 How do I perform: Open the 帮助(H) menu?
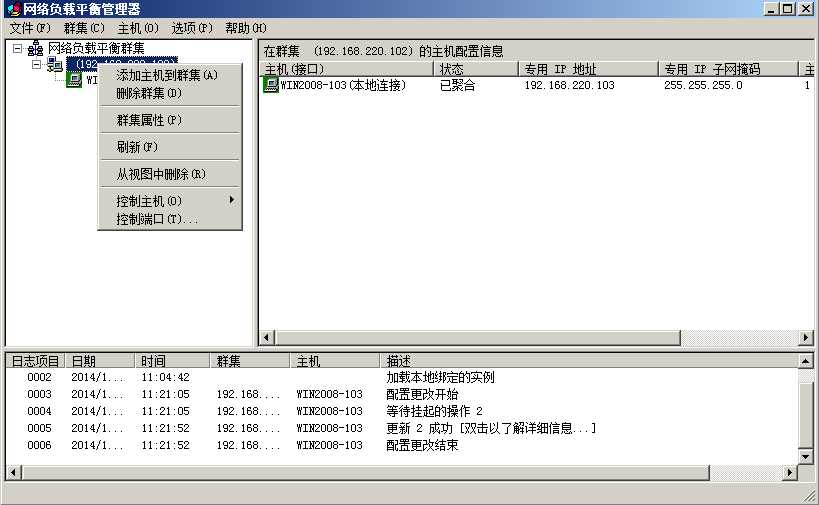pyautogui.click(x=245, y=28)
